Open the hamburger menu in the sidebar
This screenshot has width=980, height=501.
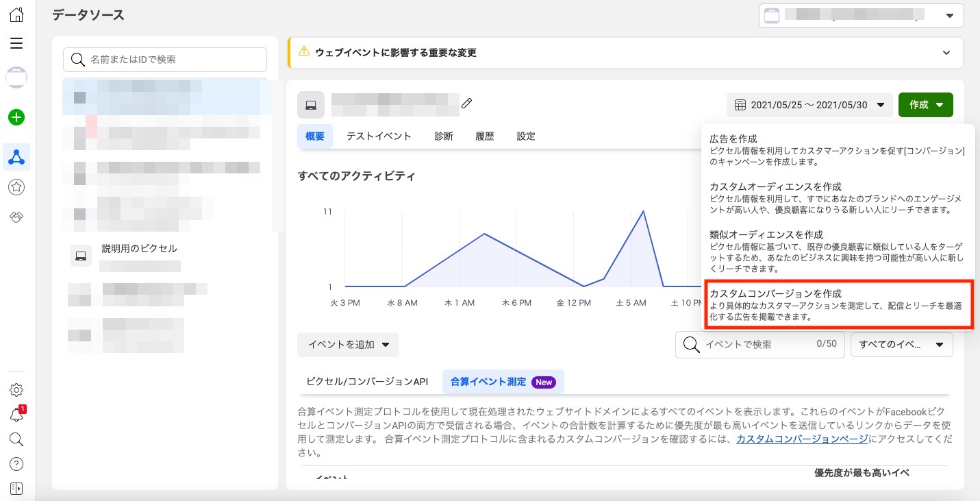coord(16,44)
